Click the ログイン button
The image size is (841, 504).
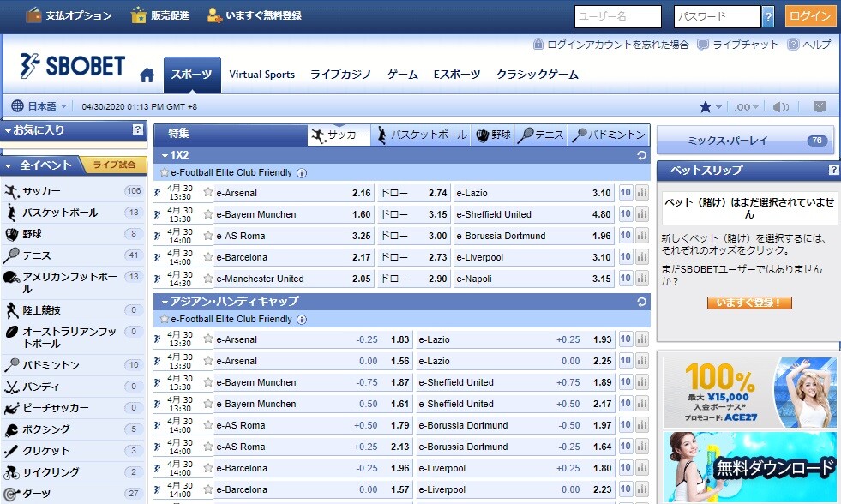tap(810, 16)
